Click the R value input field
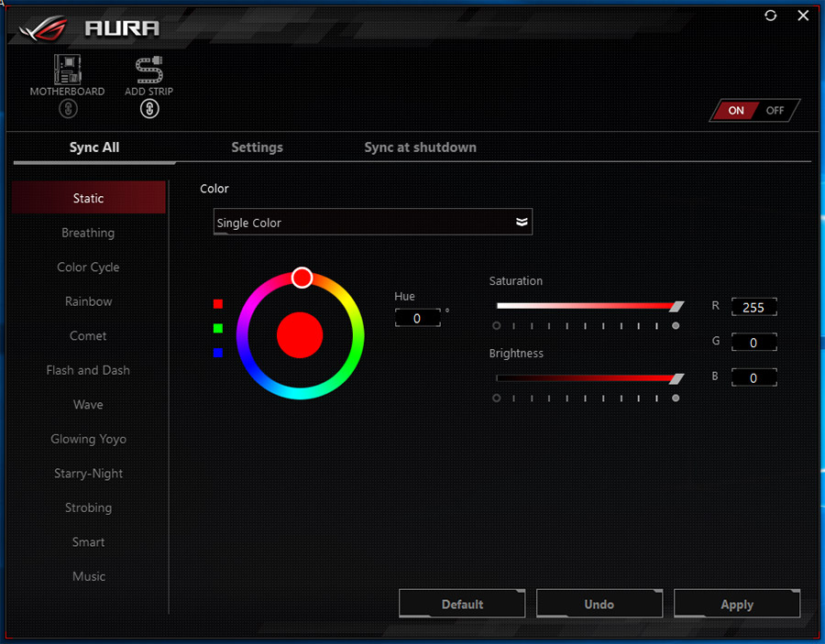The image size is (825, 644). point(753,307)
